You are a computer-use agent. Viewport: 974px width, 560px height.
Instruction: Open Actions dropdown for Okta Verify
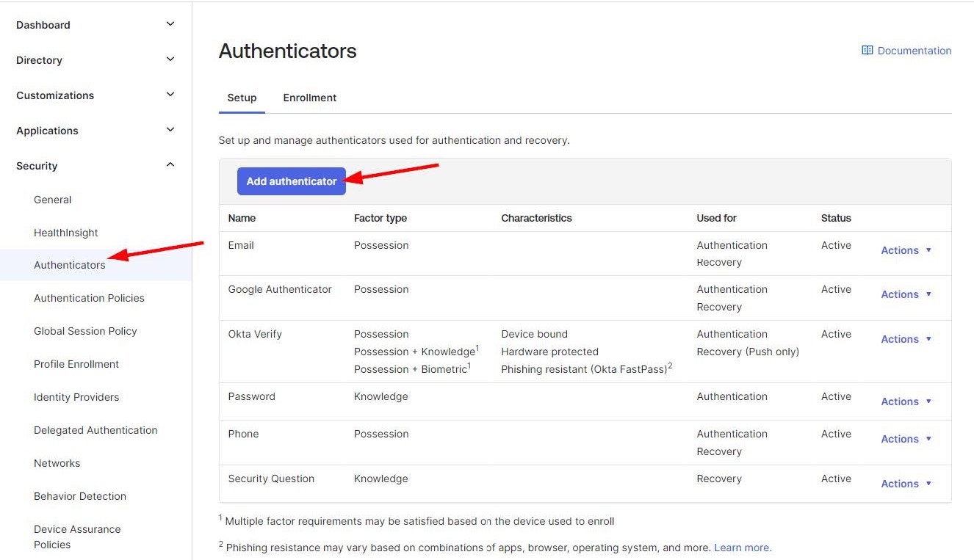[x=906, y=339]
